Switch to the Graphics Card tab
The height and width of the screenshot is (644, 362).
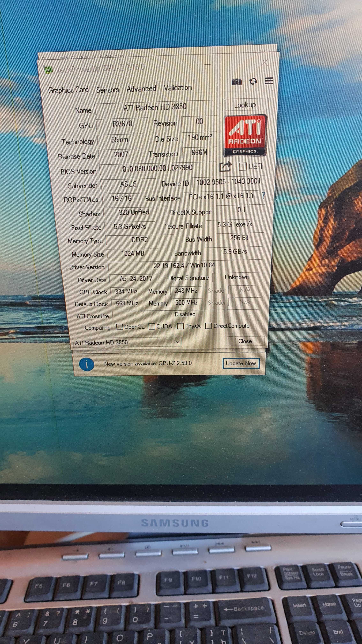point(68,90)
